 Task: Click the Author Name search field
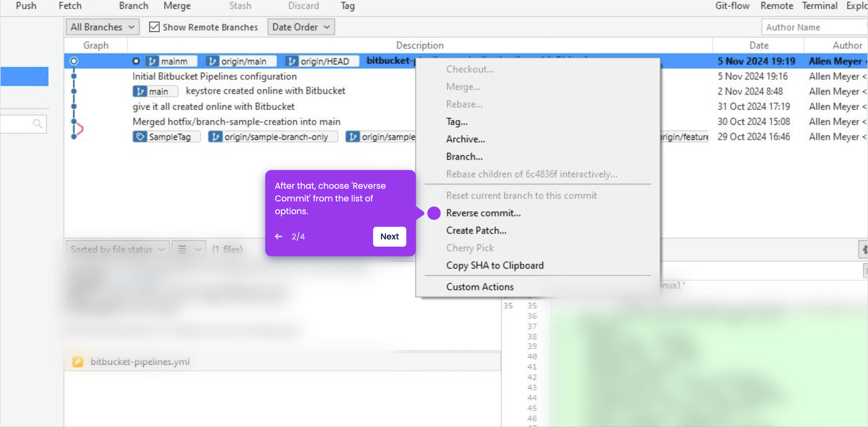point(814,27)
